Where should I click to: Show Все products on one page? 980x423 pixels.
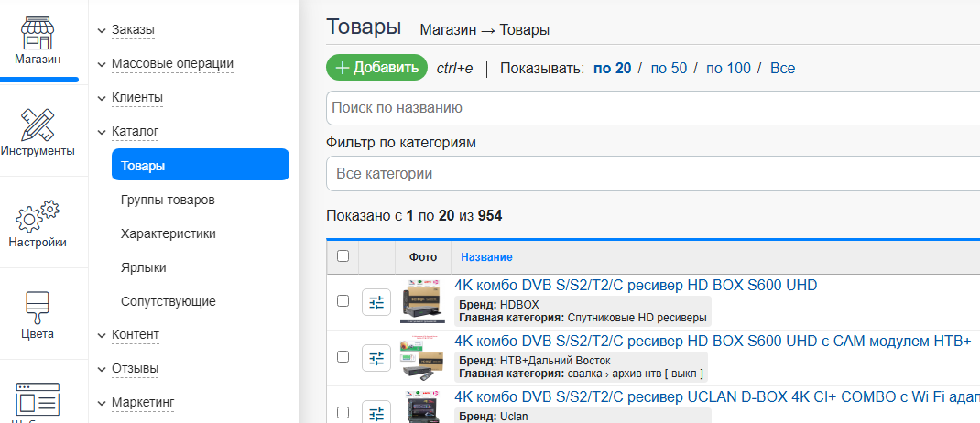(x=782, y=68)
